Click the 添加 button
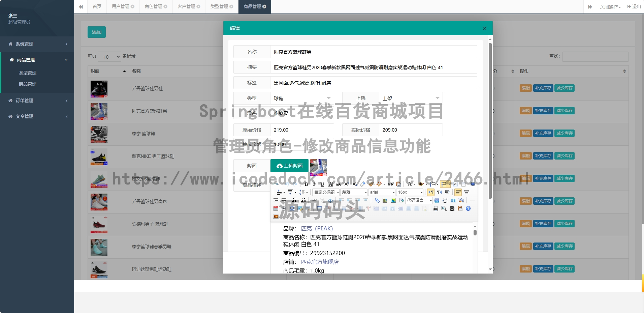Screen dimensions: 644x313 97,32
